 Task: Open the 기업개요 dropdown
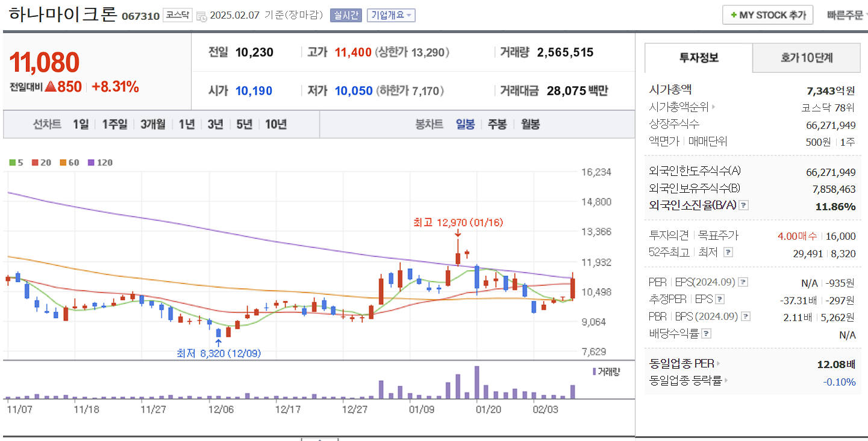(392, 14)
